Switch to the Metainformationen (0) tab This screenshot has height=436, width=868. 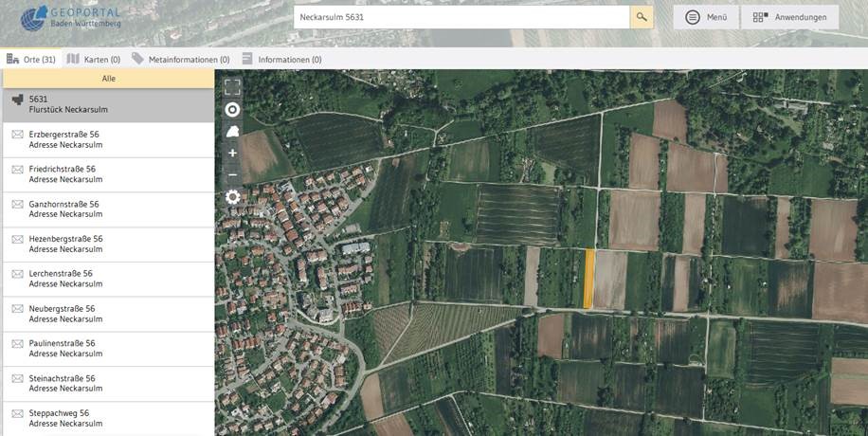click(180, 59)
